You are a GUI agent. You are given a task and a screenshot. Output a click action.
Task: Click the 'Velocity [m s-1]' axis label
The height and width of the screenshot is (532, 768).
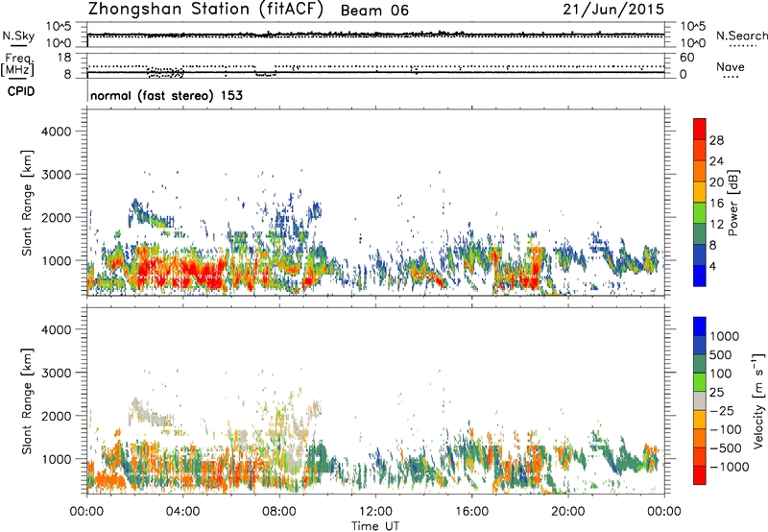coord(758,400)
